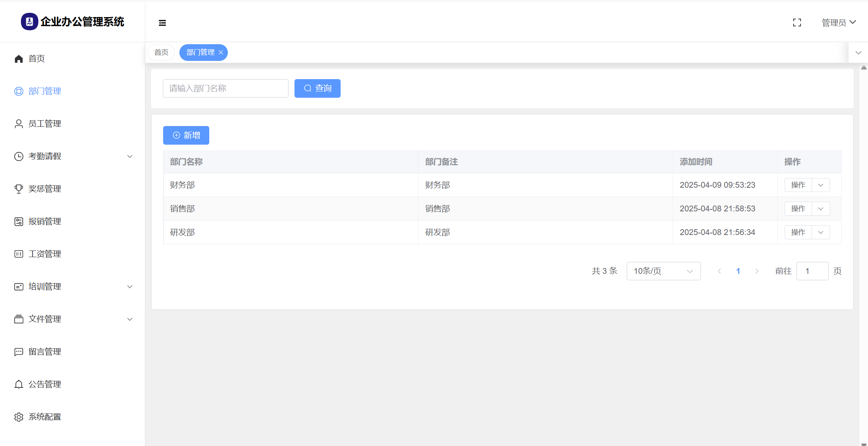
Task: Select 工资管理 in the sidebar menu
Action: [45, 254]
